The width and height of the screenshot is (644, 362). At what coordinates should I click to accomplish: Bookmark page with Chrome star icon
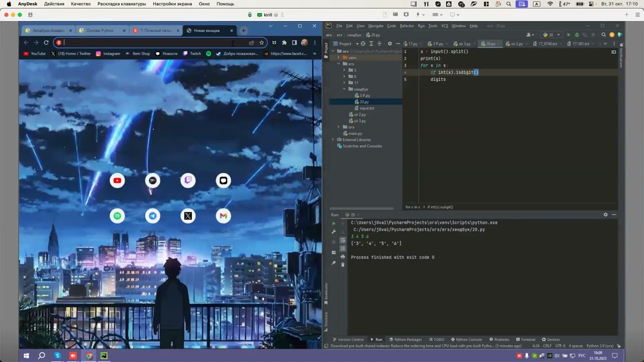tap(262, 43)
